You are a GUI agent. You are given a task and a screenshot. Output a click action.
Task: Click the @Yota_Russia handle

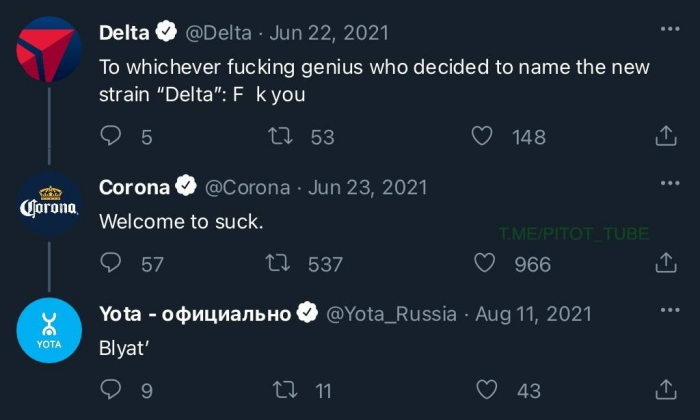point(391,314)
